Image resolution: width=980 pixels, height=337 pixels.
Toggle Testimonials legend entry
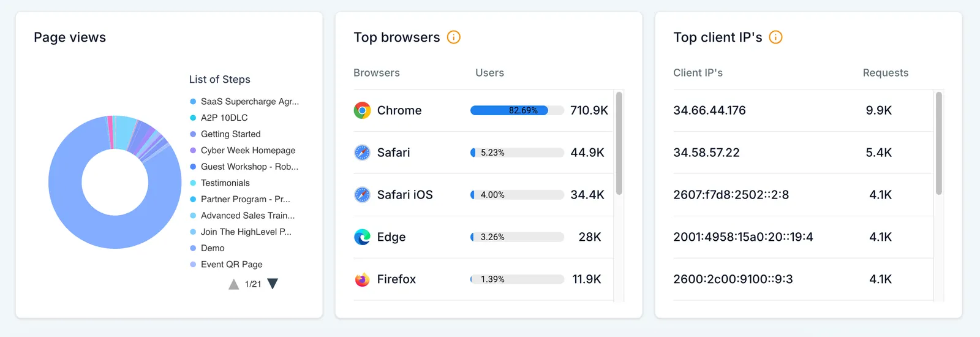click(x=219, y=183)
